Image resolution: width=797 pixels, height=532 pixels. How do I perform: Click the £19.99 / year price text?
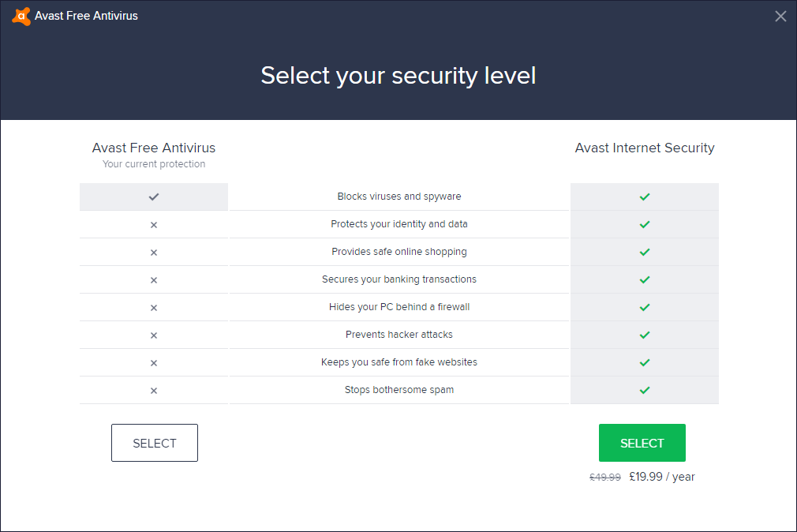pyautogui.click(x=661, y=477)
